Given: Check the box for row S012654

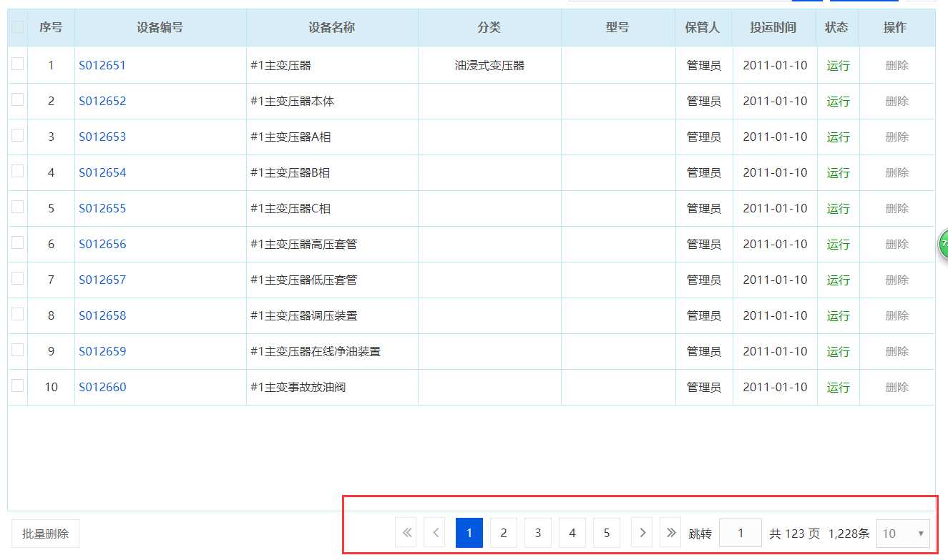Looking at the screenshot, I should 18,171.
